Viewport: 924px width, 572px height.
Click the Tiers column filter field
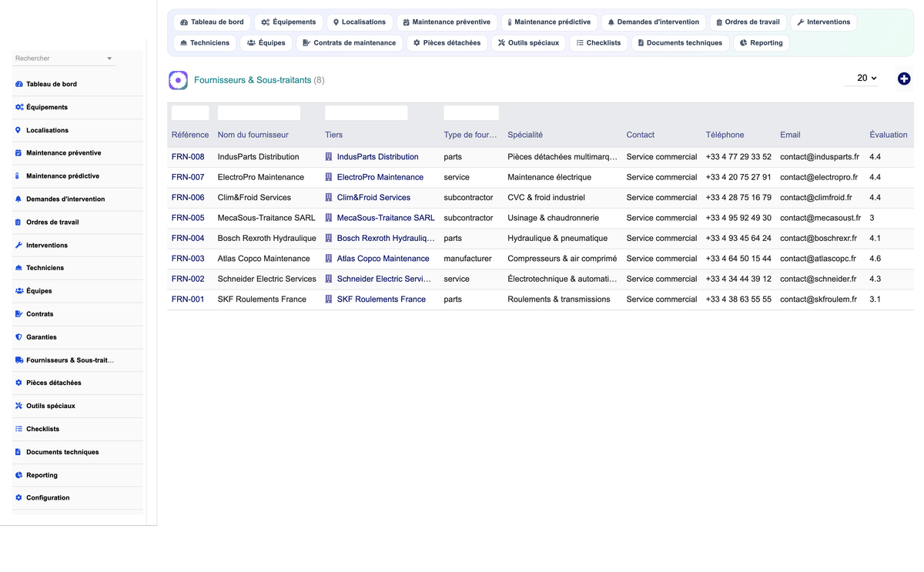[366, 113]
